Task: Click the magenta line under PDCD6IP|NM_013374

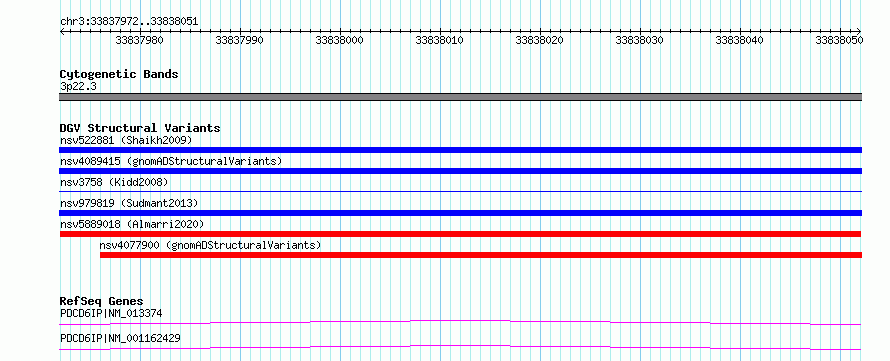Action: coord(460,322)
